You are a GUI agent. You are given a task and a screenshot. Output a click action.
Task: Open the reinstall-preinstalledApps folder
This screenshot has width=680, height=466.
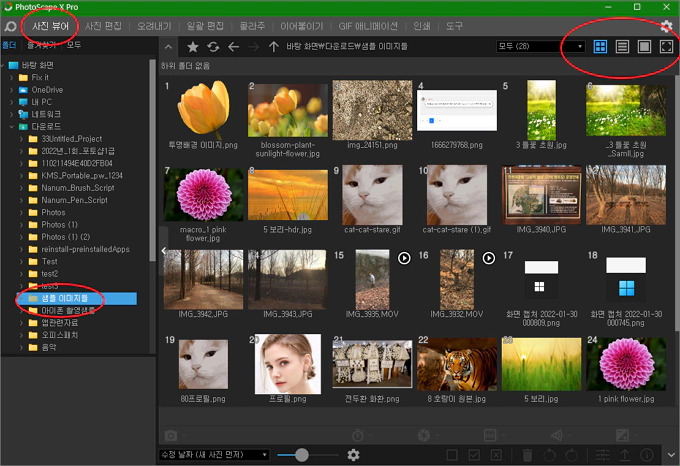point(85,249)
